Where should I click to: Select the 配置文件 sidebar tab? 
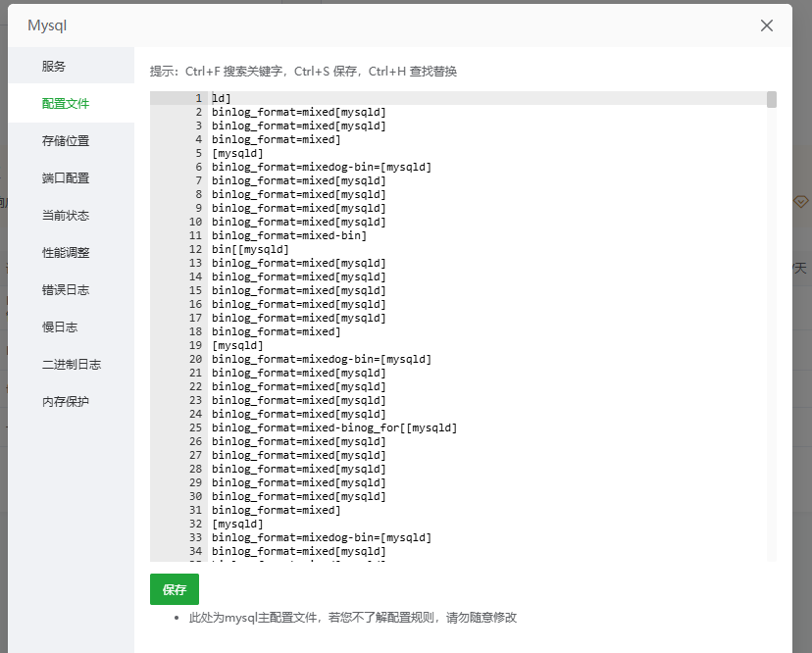(71, 104)
